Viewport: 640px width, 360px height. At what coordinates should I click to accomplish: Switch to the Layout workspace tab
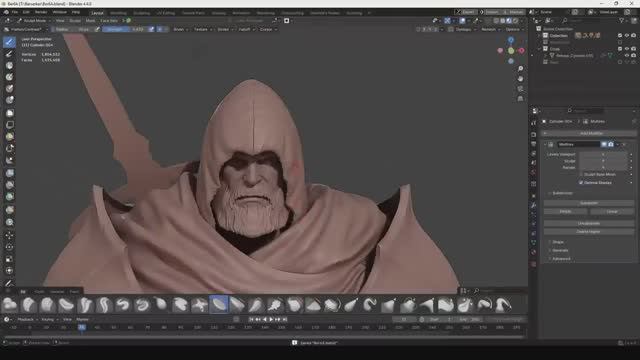click(x=97, y=13)
